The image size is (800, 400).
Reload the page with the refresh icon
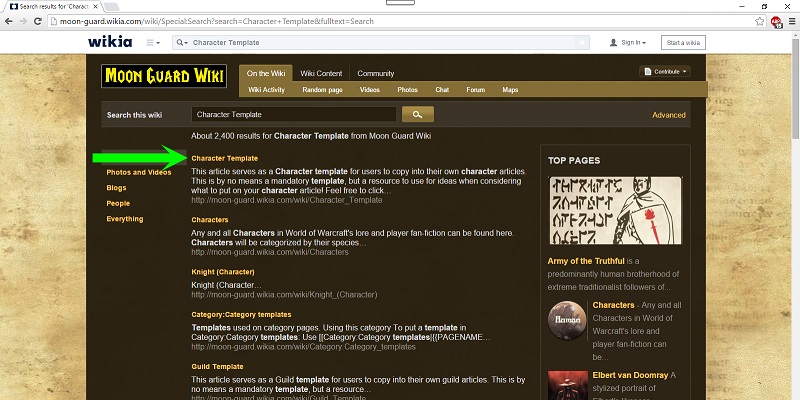pos(37,21)
